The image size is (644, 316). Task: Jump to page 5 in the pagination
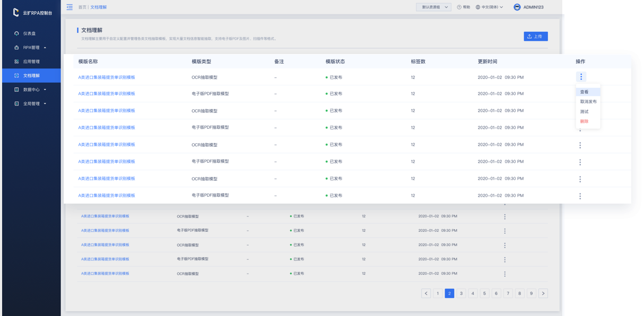[x=484, y=293]
